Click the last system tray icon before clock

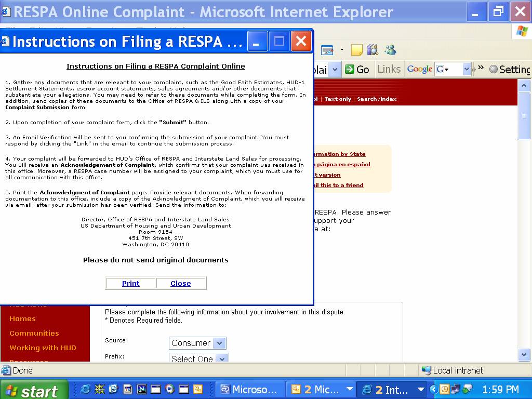click(467, 389)
